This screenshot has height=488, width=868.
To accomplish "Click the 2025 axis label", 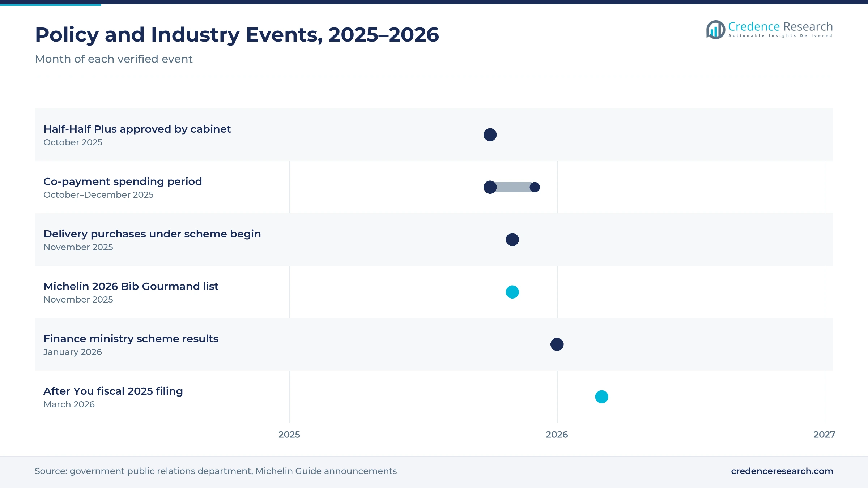I will [x=289, y=435].
